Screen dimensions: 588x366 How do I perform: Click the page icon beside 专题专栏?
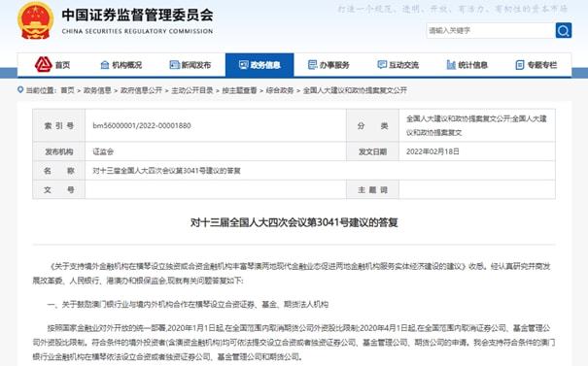coord(520,65)
